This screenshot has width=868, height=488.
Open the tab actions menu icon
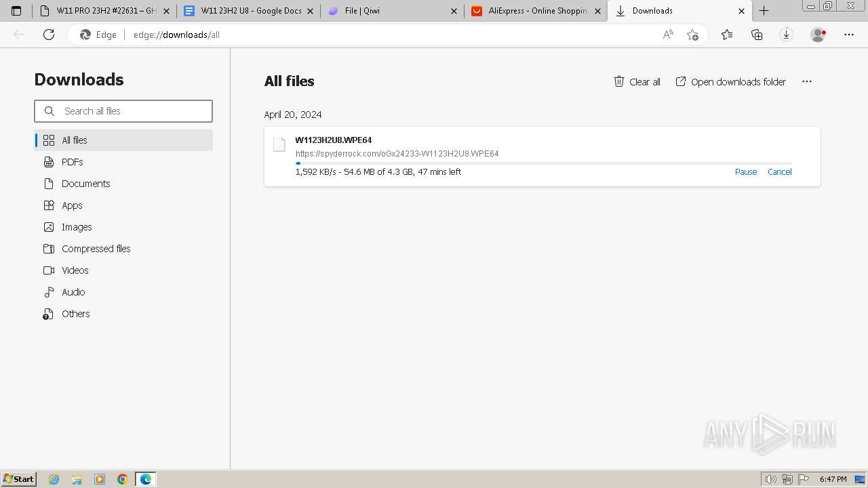pyautogui.click(x=16, y=11)
